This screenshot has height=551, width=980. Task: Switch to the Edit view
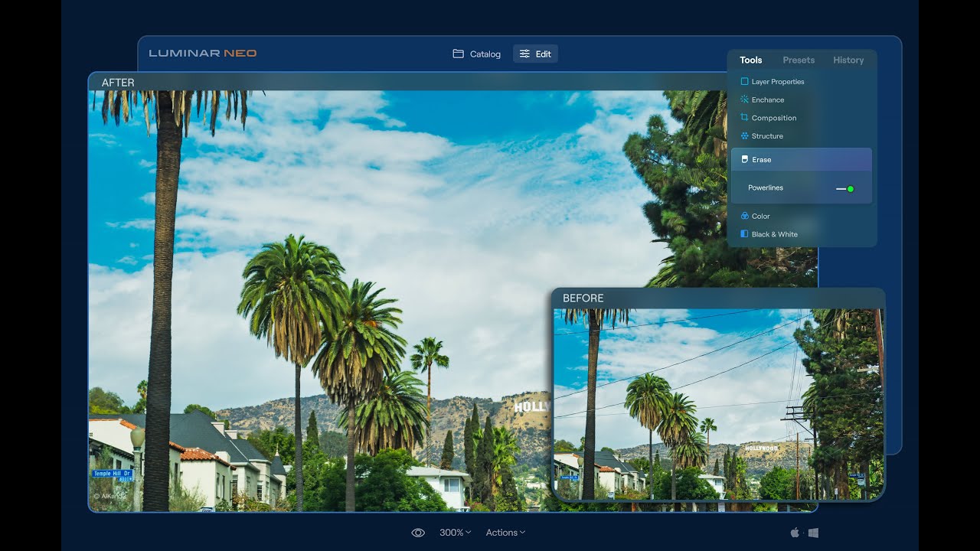tap(535, 54)
